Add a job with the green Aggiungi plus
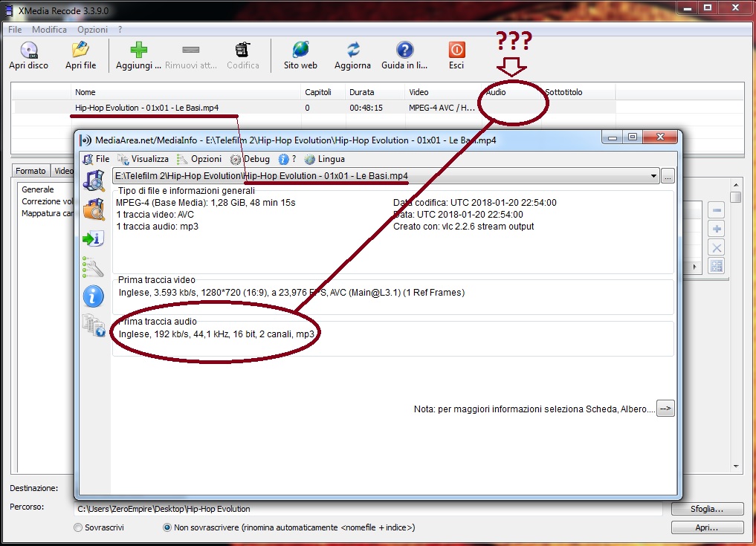Viewport: 756px width, 546px height. [138, 50]
